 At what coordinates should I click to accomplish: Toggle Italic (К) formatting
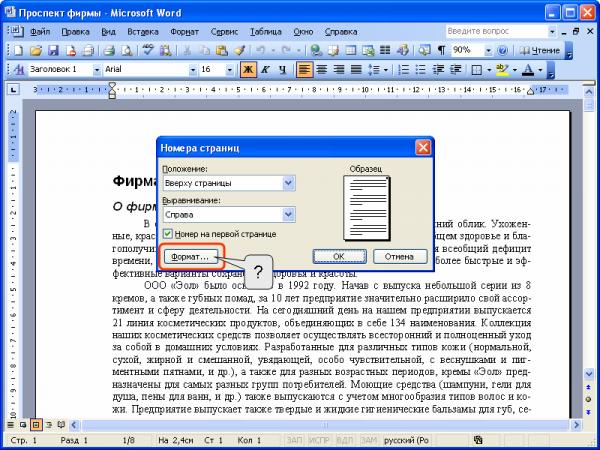click(265, 70)
